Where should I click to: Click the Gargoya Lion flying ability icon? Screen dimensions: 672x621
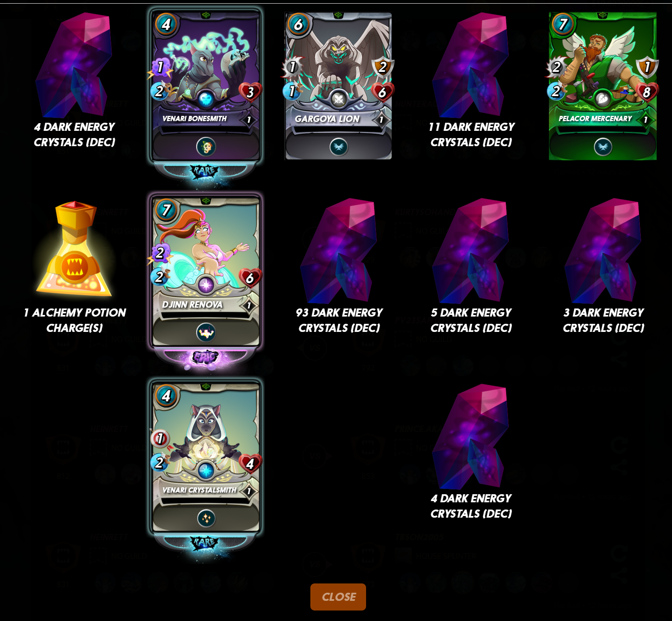pos(339,147)
